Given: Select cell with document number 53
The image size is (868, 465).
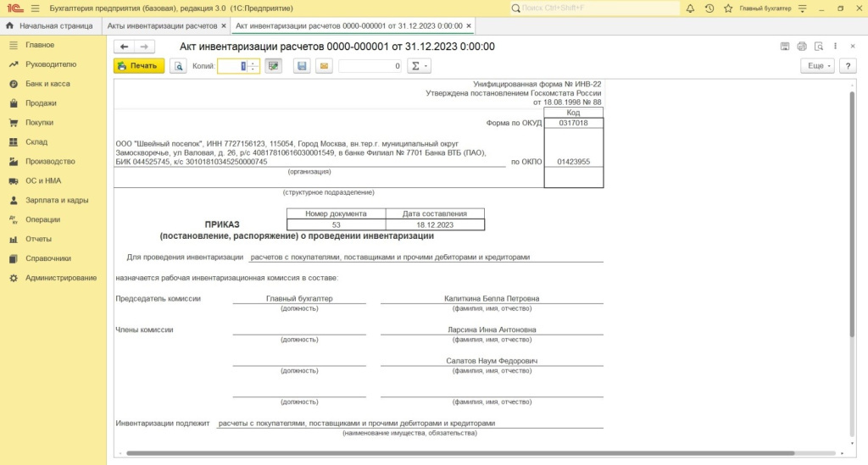Looking at the screenshot, I should (x=336, y=225).
